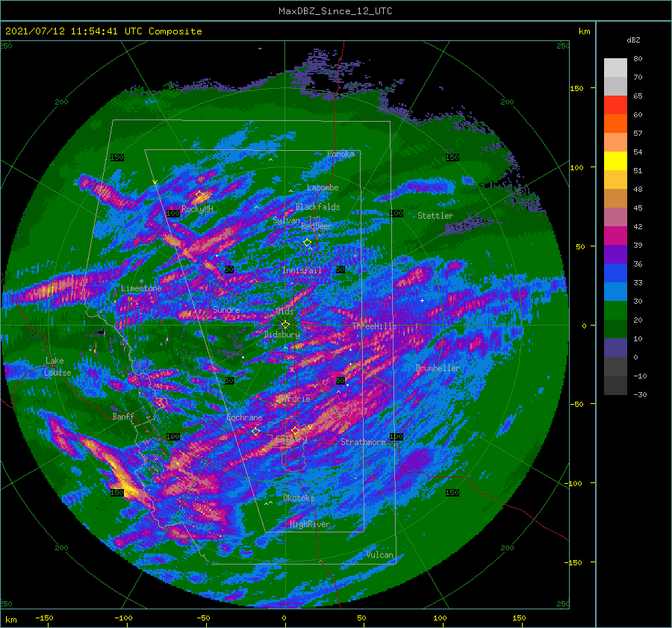Click the yellow diamond marker under Cochrane
The height and width of the screenshot is (628, 672).
[x=256, y=432]
